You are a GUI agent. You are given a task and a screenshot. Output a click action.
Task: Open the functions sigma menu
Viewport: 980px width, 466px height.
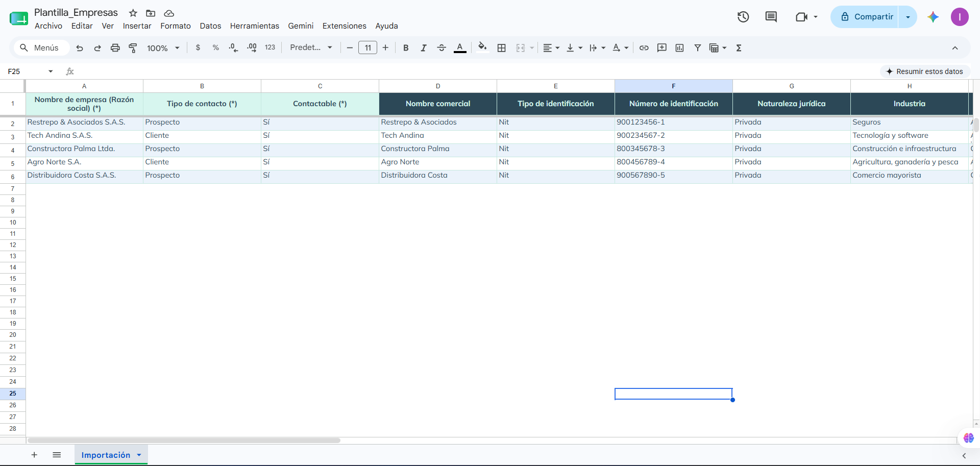click(739, 48)
